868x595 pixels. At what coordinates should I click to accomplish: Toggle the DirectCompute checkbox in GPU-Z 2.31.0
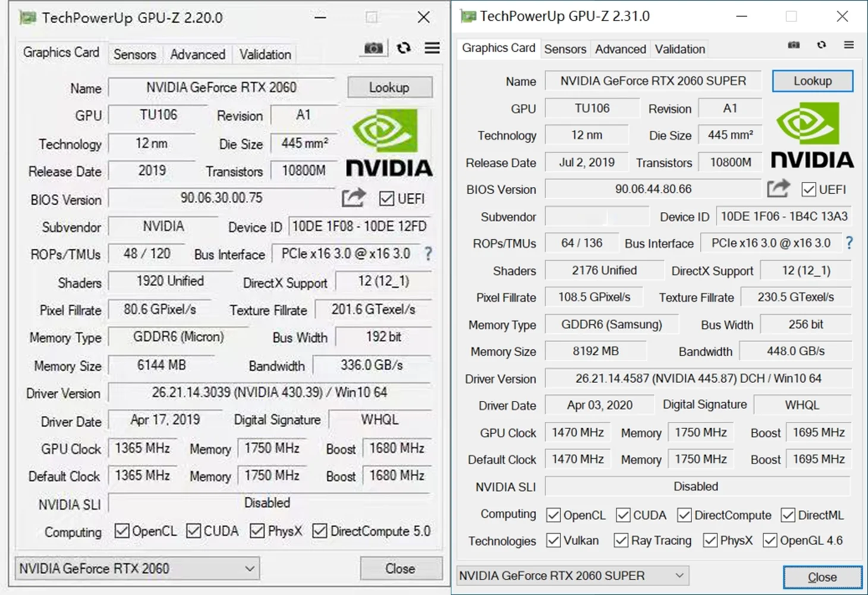coord(684,515)
